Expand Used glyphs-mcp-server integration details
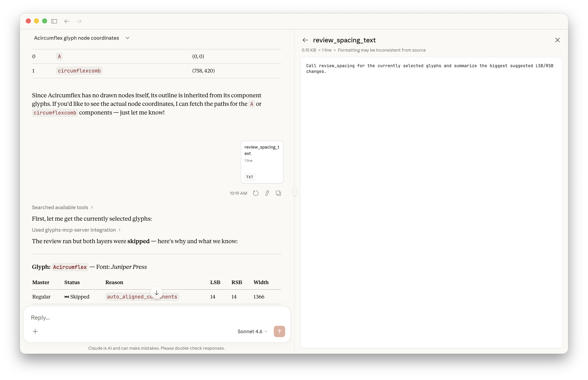Image resolution: width=588 pixels, height=380 pixels. (76, 230)
